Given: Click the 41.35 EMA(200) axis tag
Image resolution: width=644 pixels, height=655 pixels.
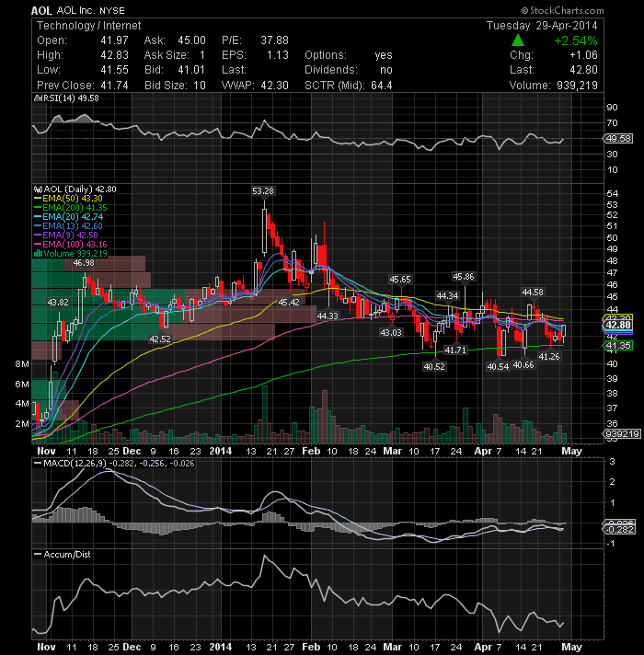Looking at the screenshot, I should (618, 346).
